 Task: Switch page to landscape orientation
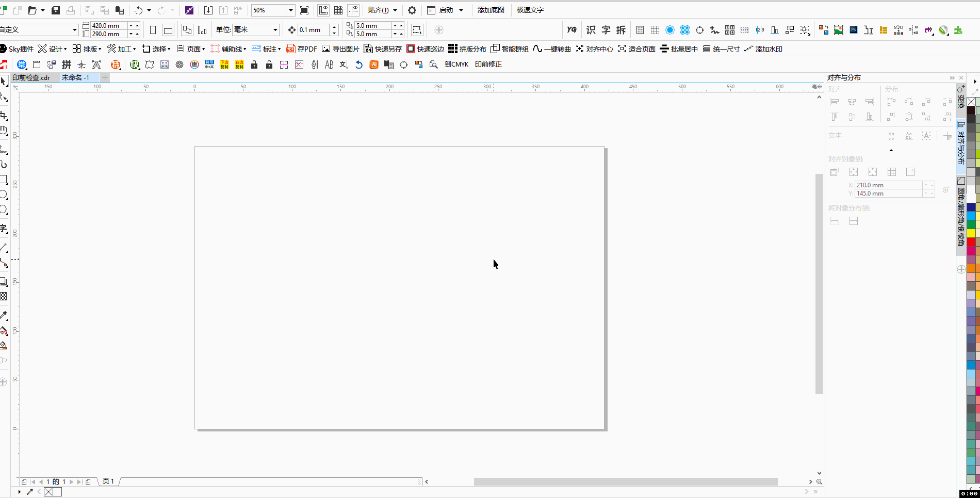168,30
